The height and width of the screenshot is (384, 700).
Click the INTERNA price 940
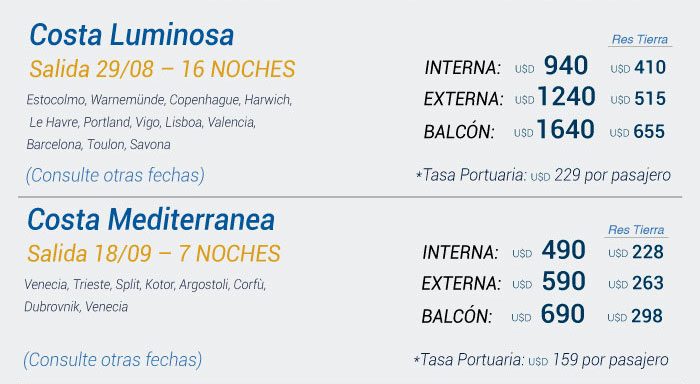pyautogui.click(x=566, y=66)
